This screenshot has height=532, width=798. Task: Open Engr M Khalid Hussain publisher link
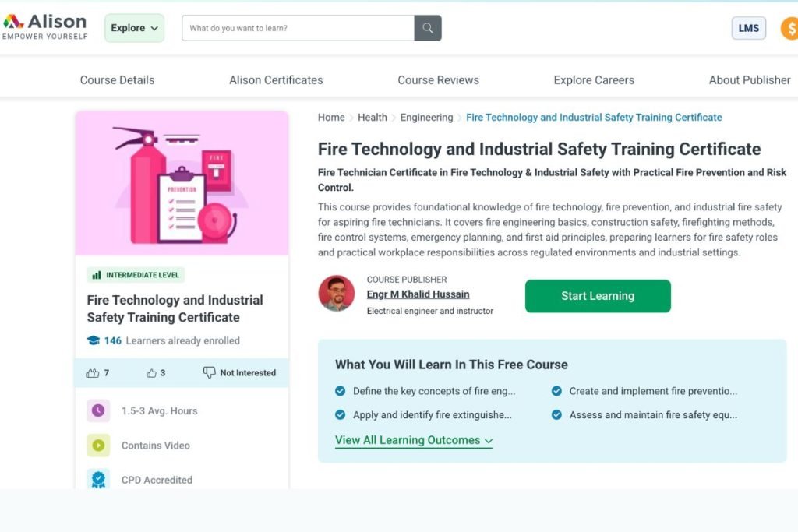[x=418, y=294]
